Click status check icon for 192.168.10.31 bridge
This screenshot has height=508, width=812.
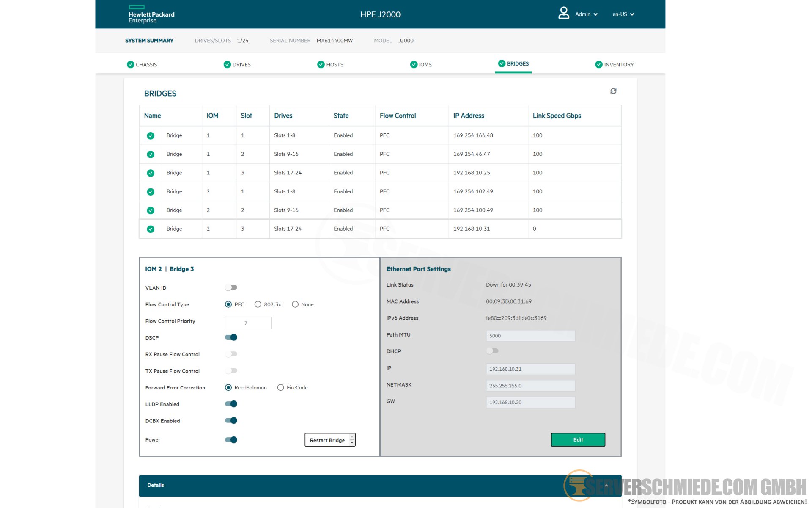[151, 229]
